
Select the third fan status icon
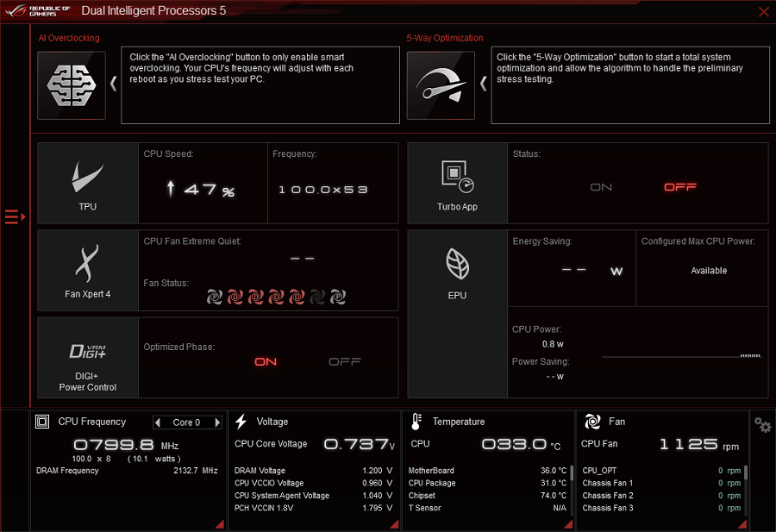(x=255, y=297)
